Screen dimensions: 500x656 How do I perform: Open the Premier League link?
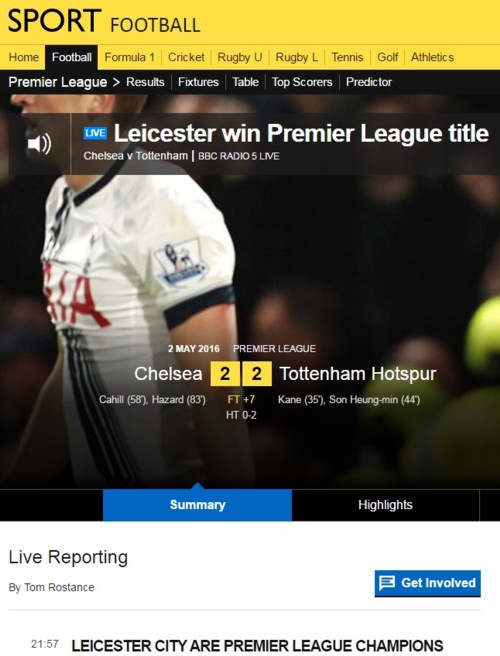pos(58,82)
